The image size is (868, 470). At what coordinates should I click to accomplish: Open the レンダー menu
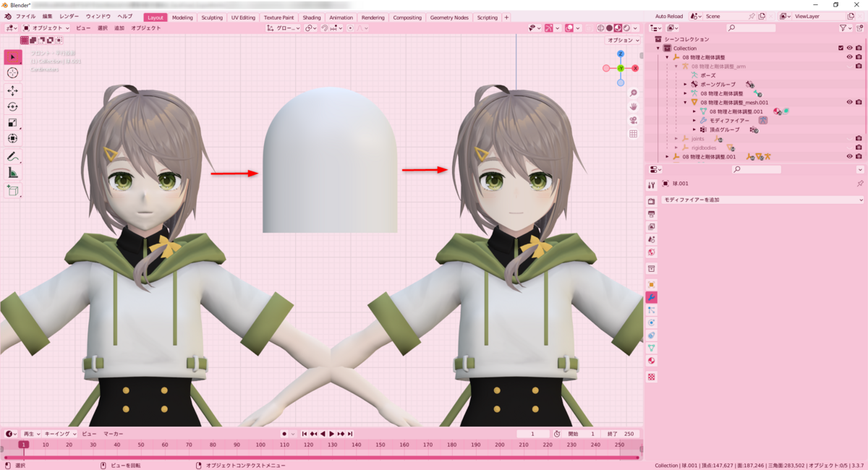tap(70, 17)
